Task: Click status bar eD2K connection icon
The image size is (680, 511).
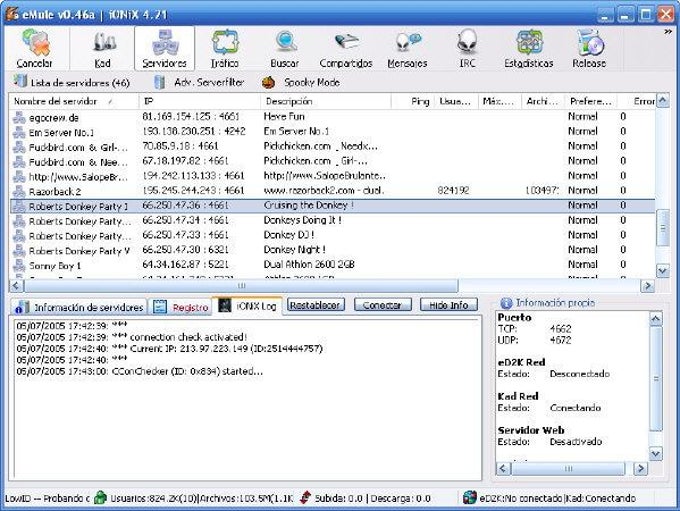Action: 469,498
